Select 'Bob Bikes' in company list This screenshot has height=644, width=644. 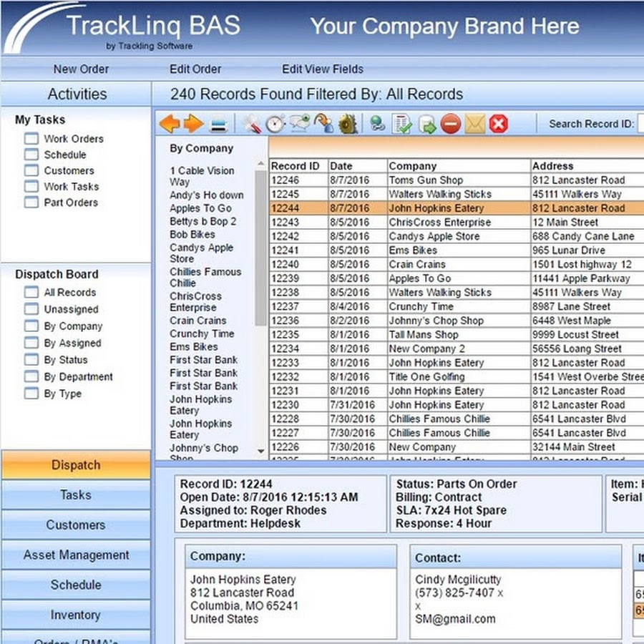pyautogui.click(x=192, y=235)
